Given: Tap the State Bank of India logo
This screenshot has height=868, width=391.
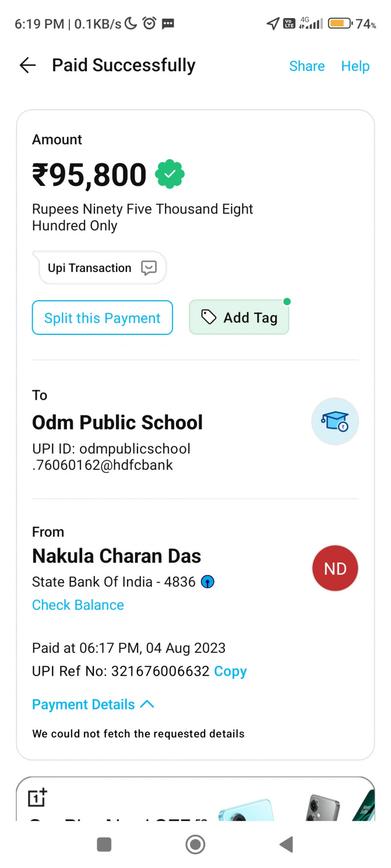Looking at the screenshot, I should point(208,582).
